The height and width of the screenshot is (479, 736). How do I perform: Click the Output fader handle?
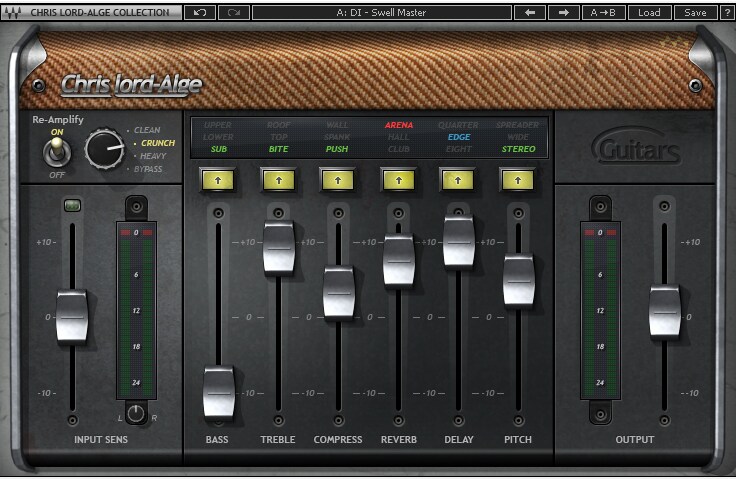point(665,311)
